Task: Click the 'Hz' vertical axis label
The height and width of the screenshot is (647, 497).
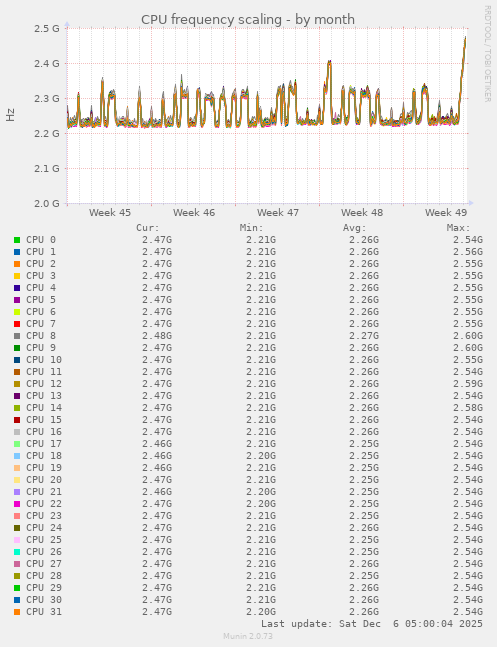Action: [10, 115]
